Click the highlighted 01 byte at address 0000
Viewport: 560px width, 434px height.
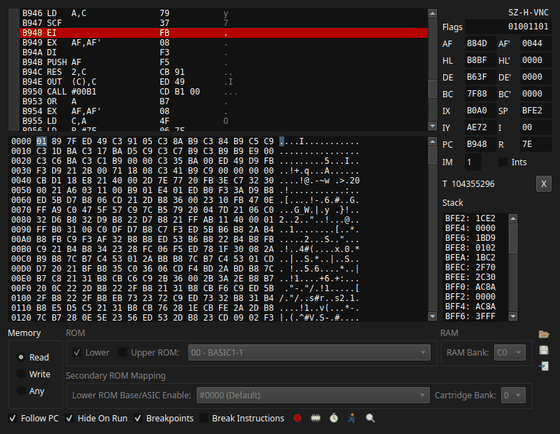(x=41, y=141)
